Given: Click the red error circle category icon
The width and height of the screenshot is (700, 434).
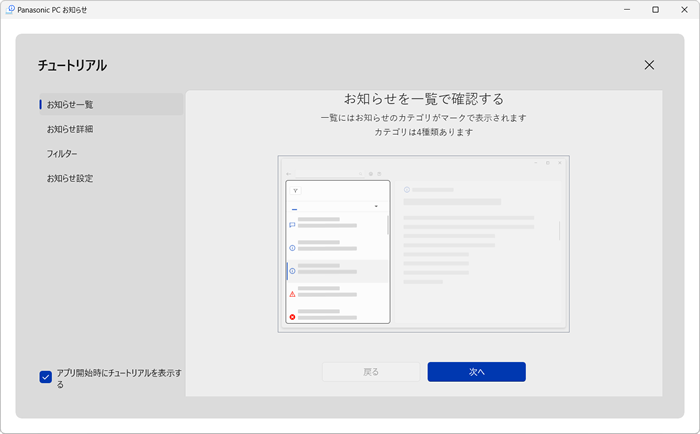Looking at the screenshot, I should click(x=292, y=316).
